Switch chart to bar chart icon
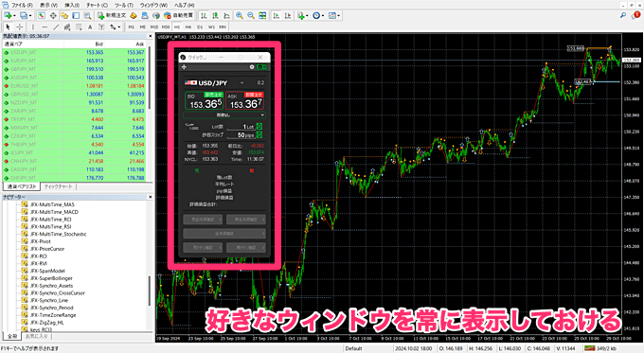This screenshot has width=644, height=353. point(204,15)
